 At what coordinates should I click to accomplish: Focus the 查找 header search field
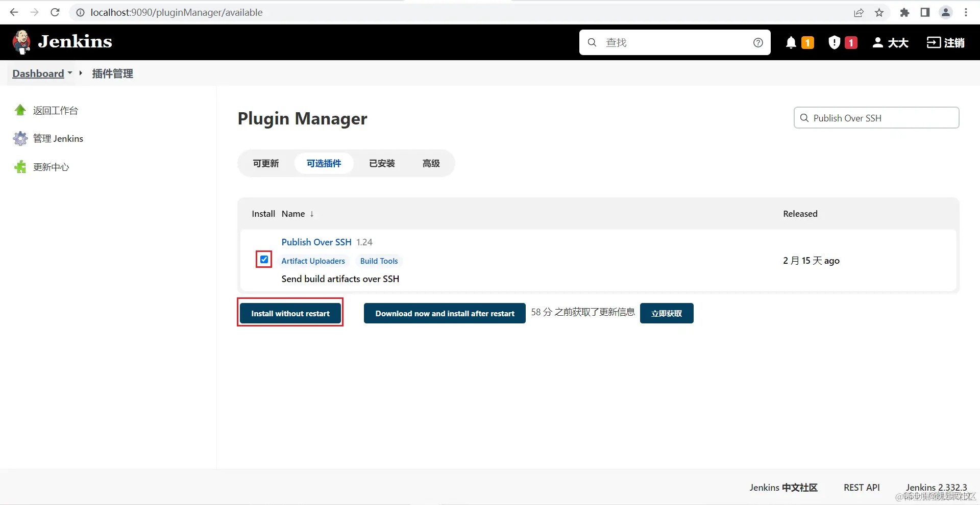point(675,42)
